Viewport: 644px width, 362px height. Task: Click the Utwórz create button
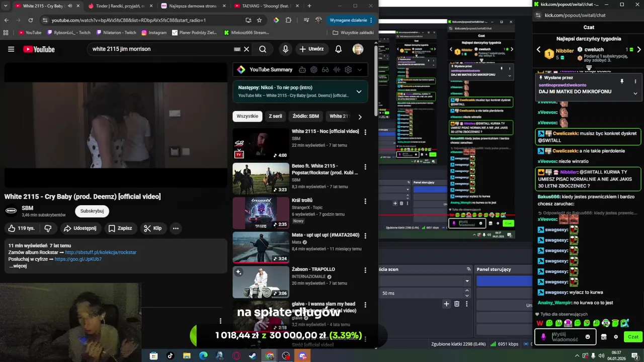tap(311, 49)
